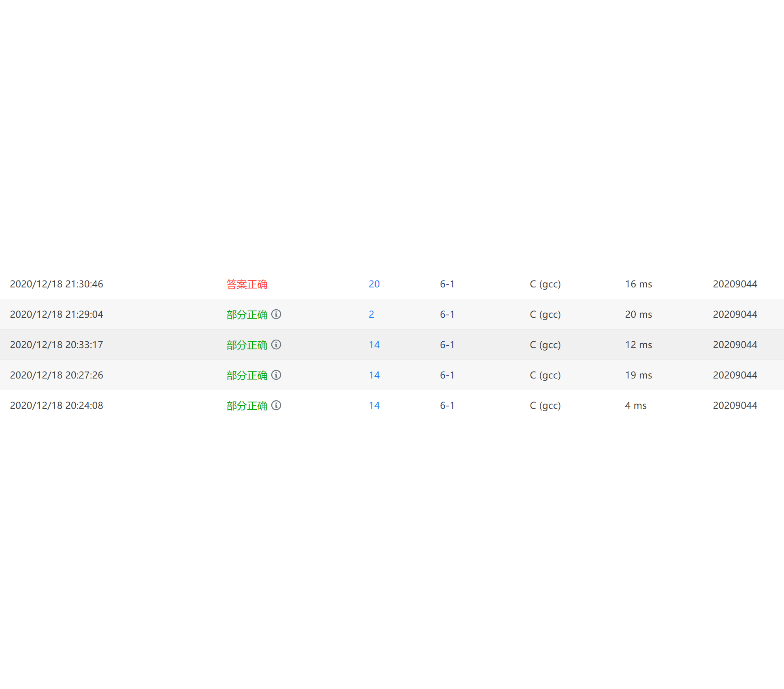Open problem 6-1 in 20:33:17 row

[447, 345]
